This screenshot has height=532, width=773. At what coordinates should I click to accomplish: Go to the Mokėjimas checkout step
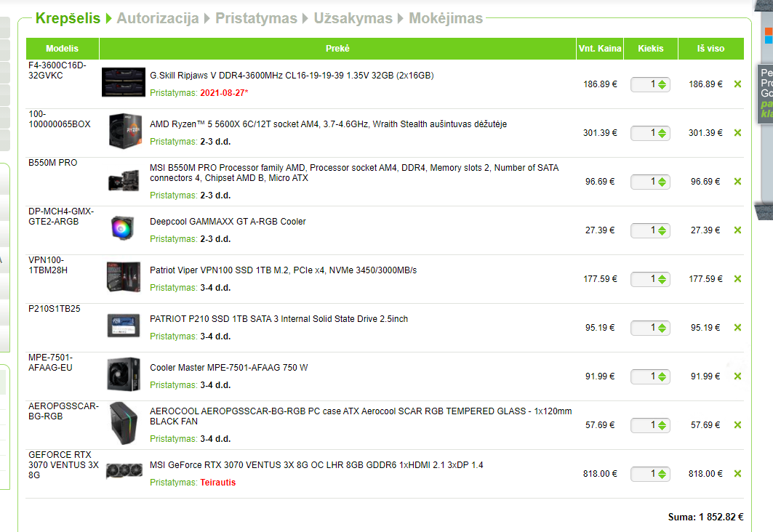446,18
